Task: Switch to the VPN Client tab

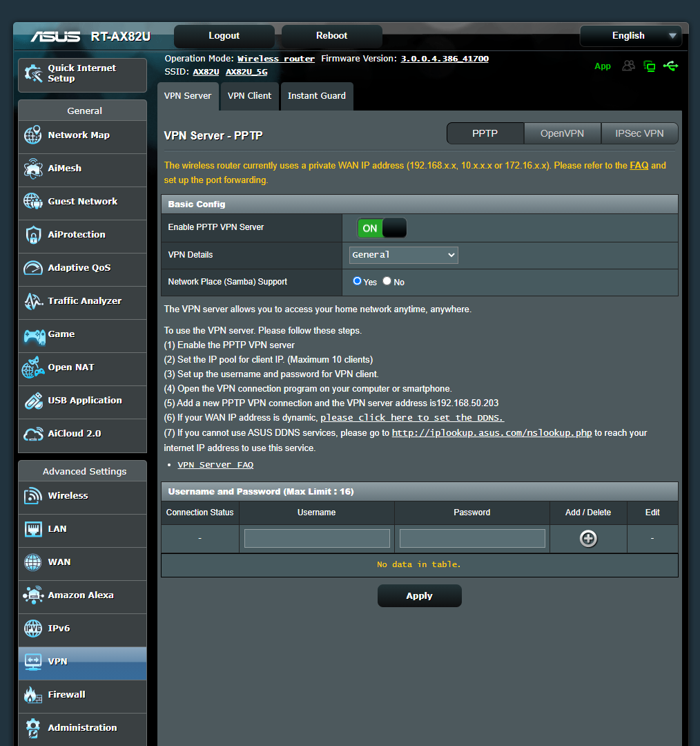Action: 250,96
